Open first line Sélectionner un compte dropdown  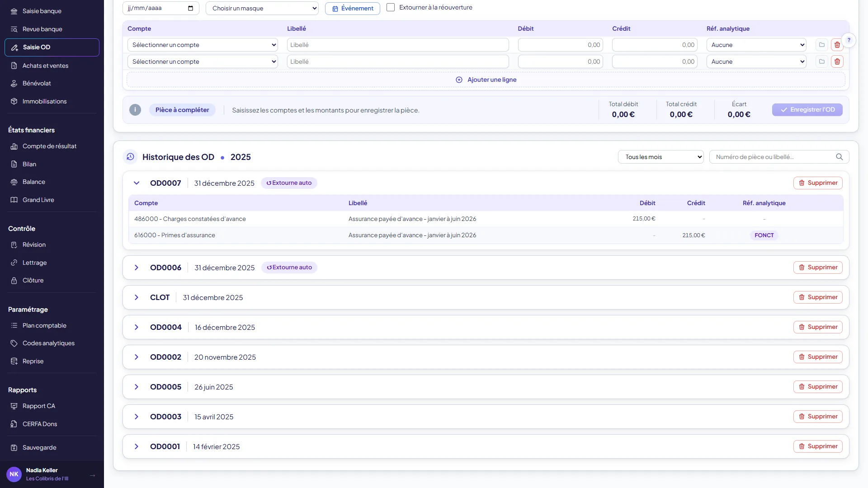pos(203,45)
